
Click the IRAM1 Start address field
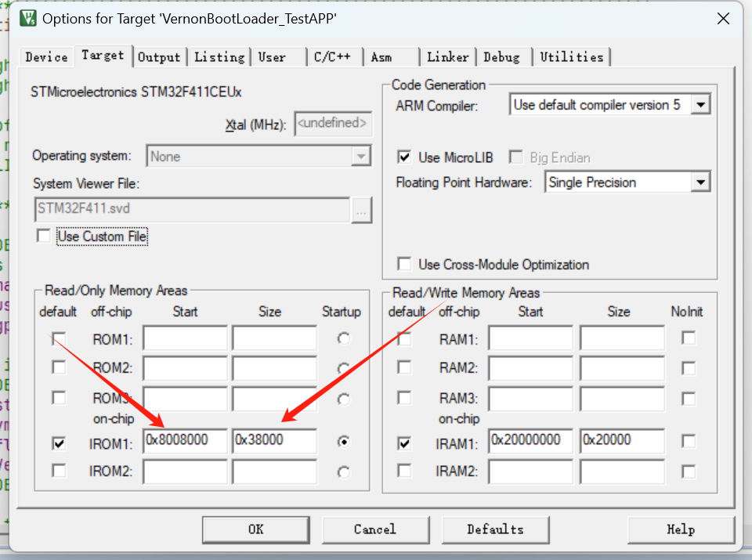[531, 441]
